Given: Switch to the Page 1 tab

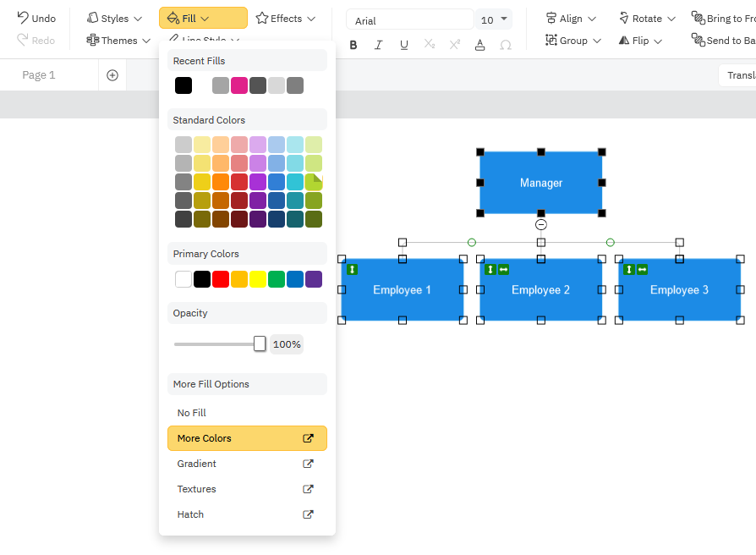Looking at the screenshot, I should click(39, 74).
